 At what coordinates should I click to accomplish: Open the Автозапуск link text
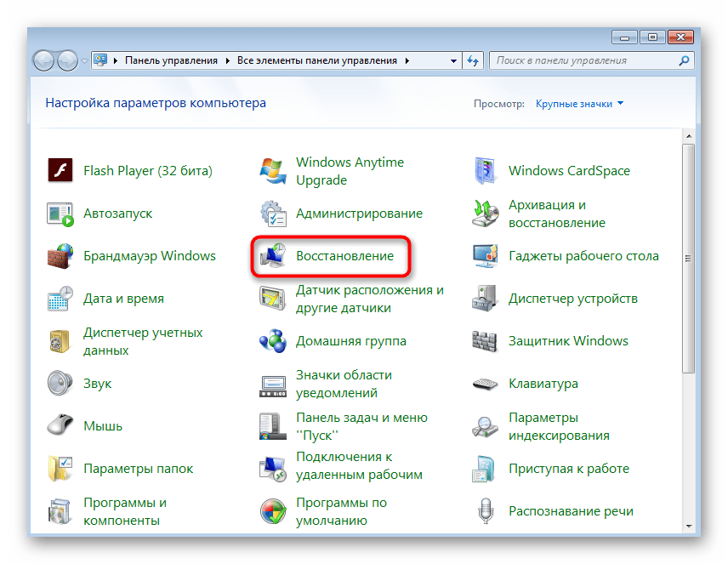[x=118, y=214]
